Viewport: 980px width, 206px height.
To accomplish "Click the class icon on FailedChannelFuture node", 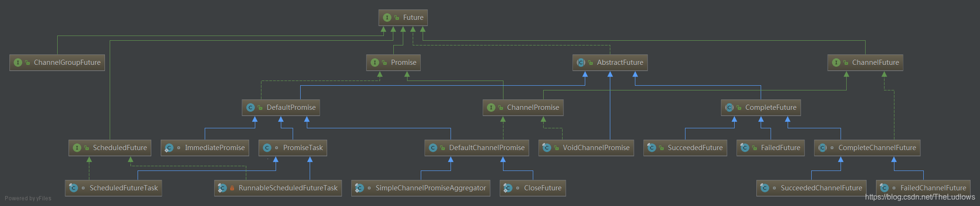I will click(x=884, y=188).
